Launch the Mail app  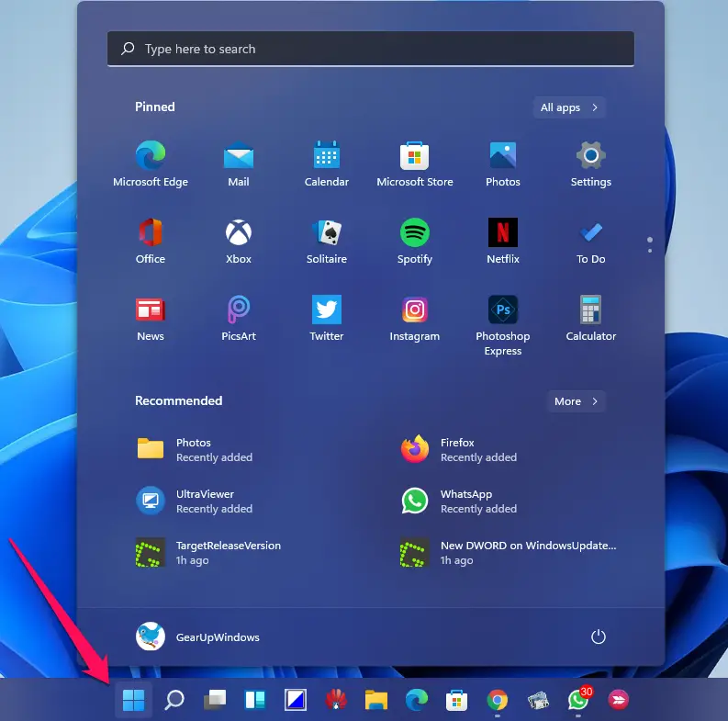point(238,163)
